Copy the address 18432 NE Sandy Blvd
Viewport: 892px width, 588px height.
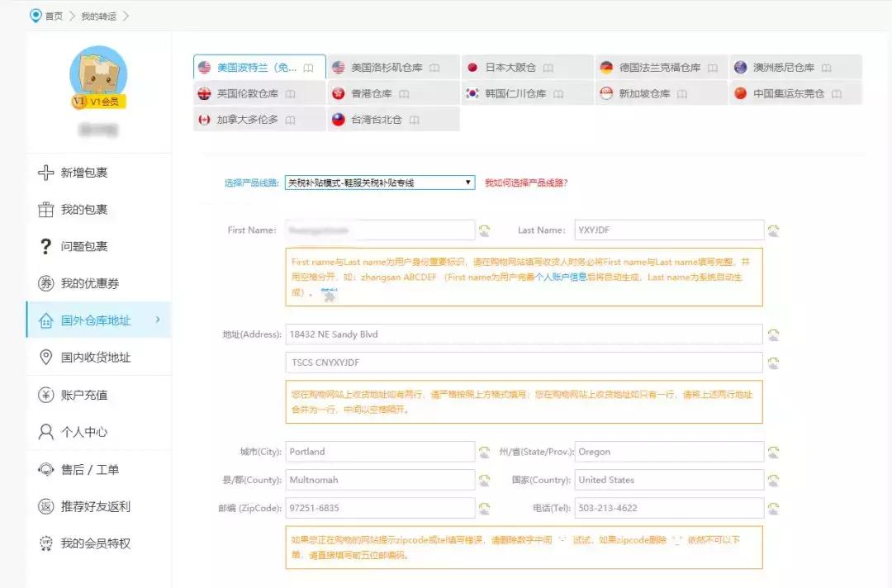pyautogui.click(x=774, y=334)
